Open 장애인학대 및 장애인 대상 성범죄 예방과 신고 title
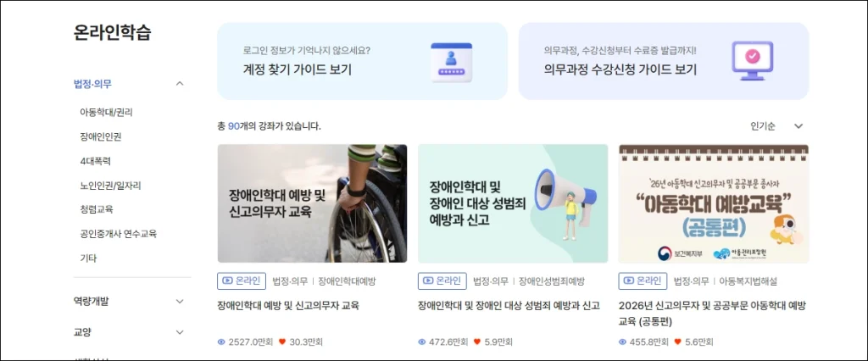This screenshot has height=361, width=868. tap(509, 306)
